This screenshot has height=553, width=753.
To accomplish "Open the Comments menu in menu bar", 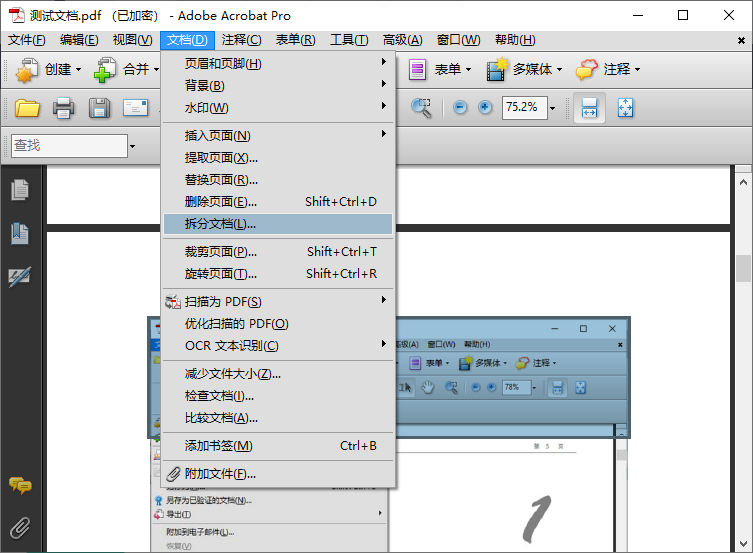I will click(242, 40).
